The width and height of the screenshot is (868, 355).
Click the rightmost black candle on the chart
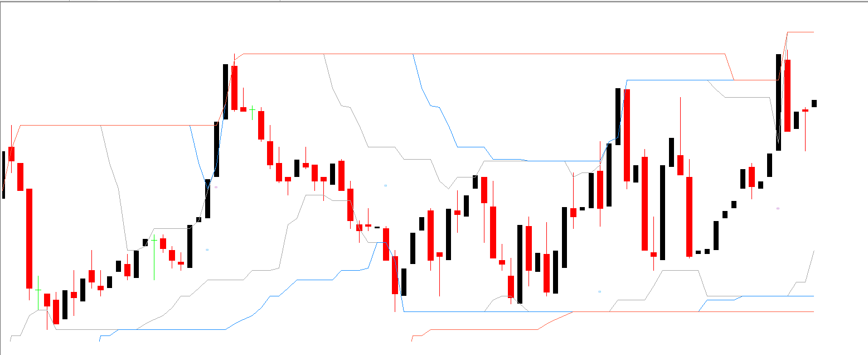[x=814, y=103]
